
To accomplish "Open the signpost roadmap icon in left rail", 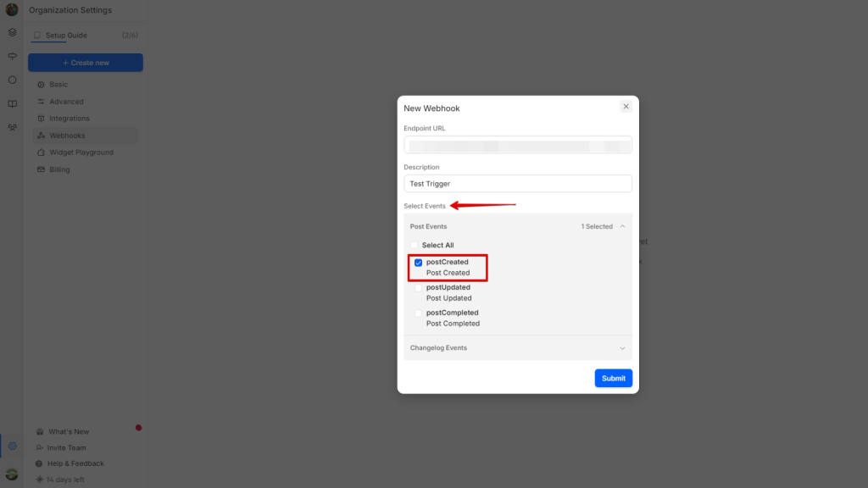I will point(12,56).
